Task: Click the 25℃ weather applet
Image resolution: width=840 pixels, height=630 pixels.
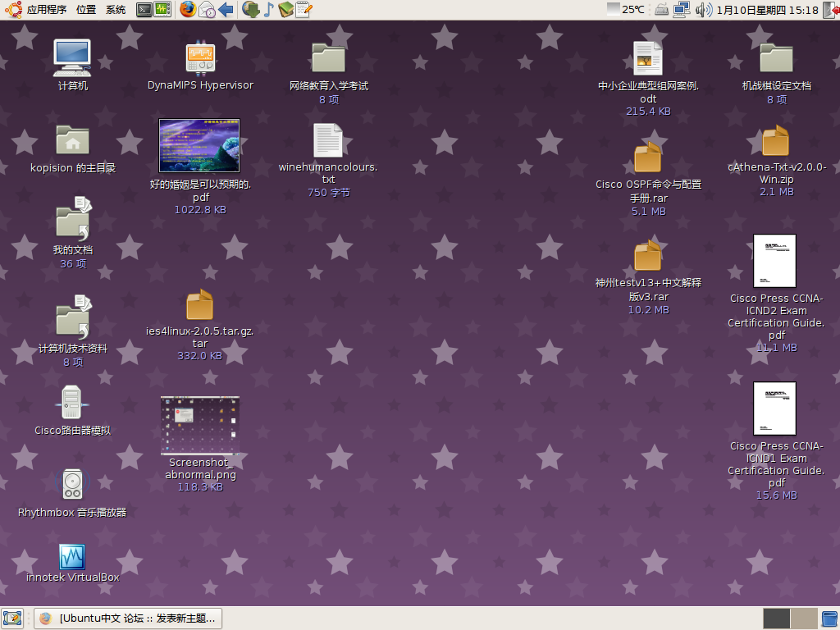Action: click(x=626, y=9)
